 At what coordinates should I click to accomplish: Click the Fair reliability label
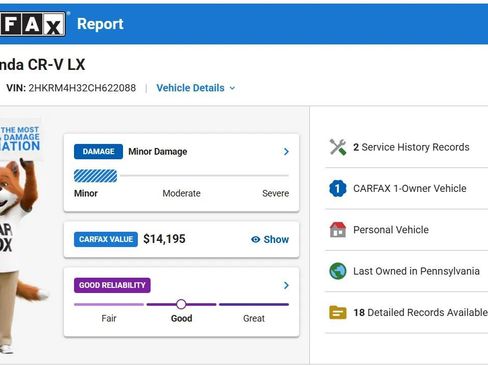[x=109, y=318]
